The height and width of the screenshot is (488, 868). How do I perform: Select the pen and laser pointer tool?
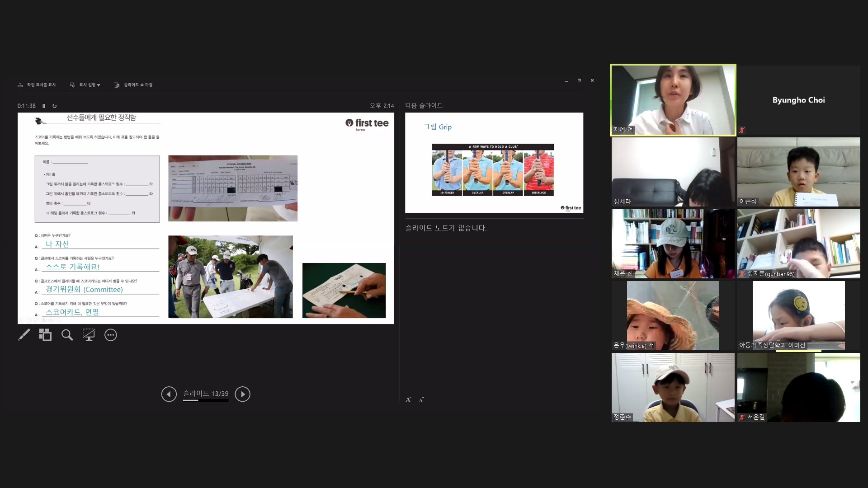tap(24, 335)
